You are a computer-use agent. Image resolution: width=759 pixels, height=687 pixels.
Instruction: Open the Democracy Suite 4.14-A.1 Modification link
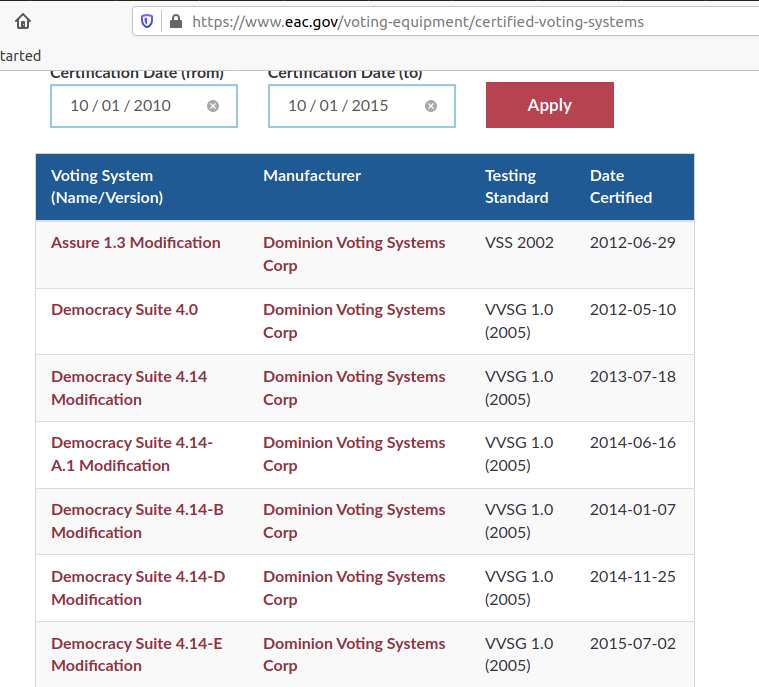tap(132, 454)
